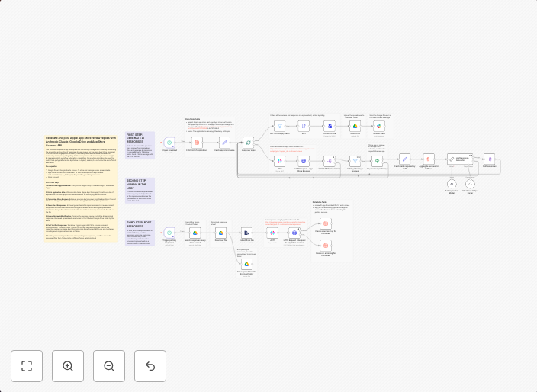
Task: Select the SECOND STEP: HUMAN IN THE LOOP note
Action: coord(140,191)
